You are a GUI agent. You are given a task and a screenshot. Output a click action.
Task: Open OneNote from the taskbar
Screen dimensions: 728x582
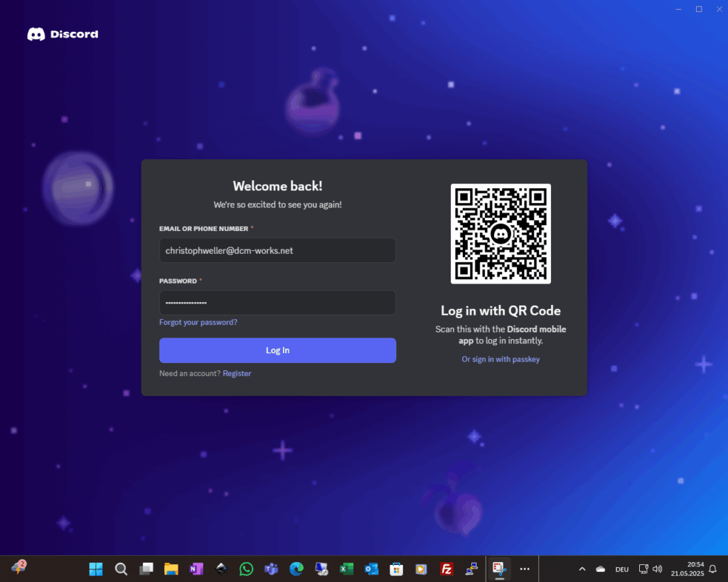click(196, 569)
